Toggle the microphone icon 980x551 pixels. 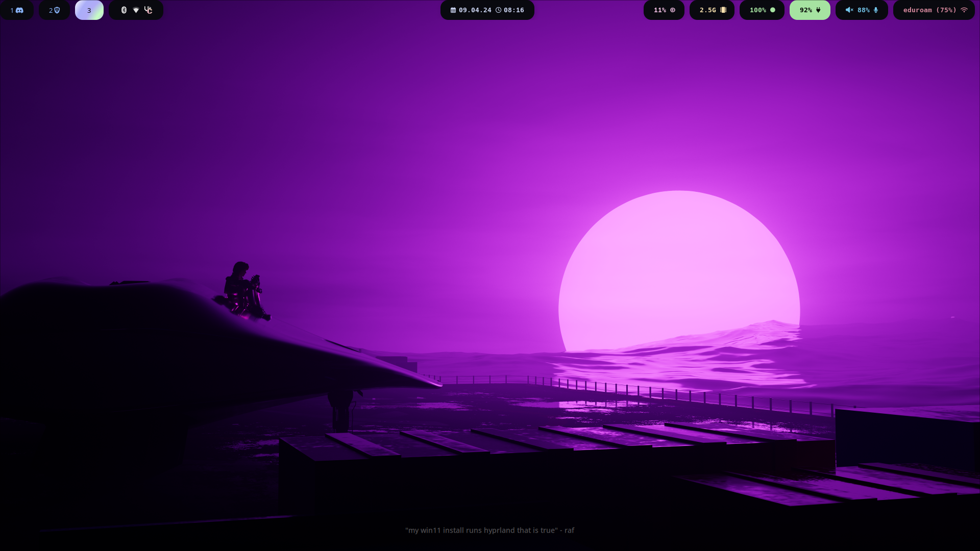tap(876, 10)
